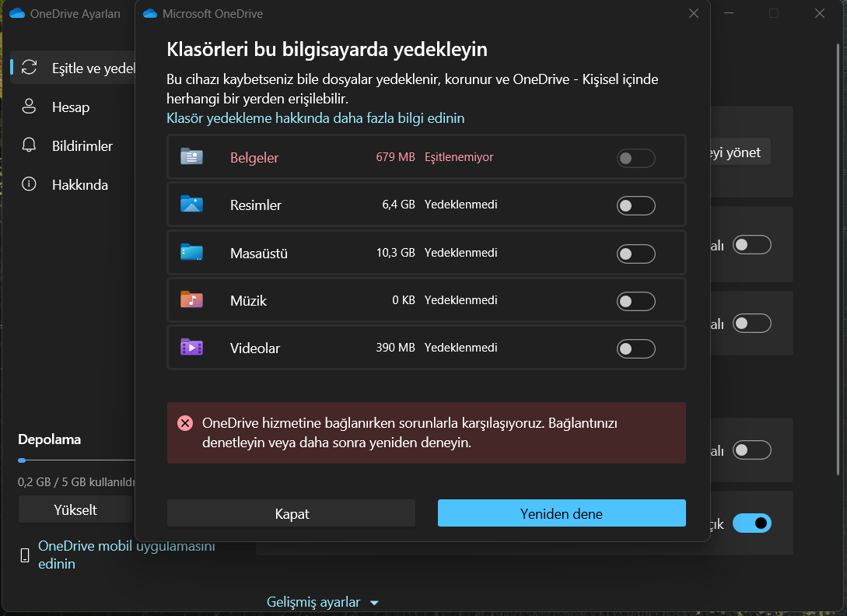Click the mobile phone icon near app link
The image size is (847, 616).
pos(25,555)
